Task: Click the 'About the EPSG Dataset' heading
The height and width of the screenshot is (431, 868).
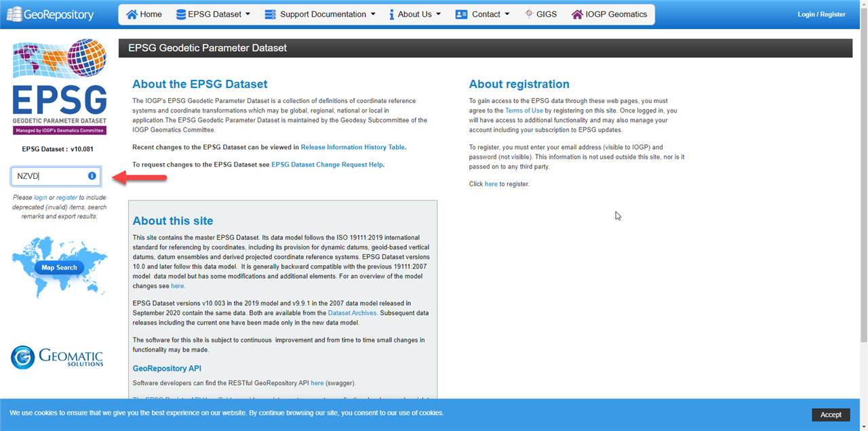Action: click(x=200, y=85)
